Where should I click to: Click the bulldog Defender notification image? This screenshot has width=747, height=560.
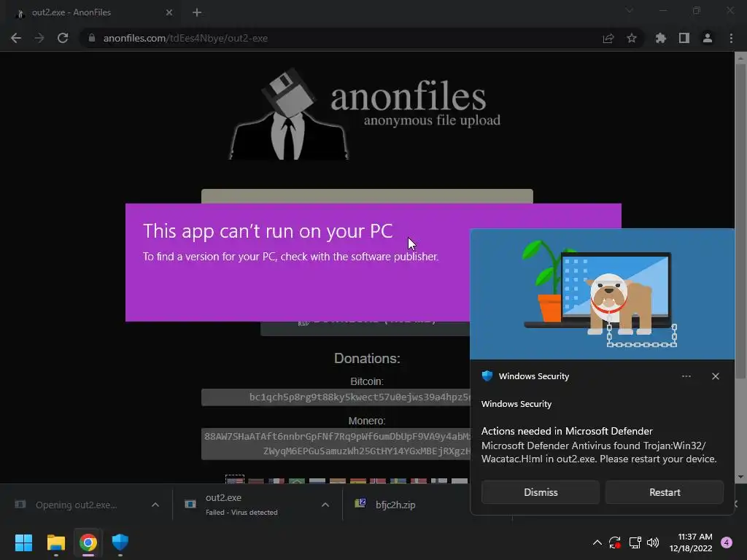(x=602, y=294)
